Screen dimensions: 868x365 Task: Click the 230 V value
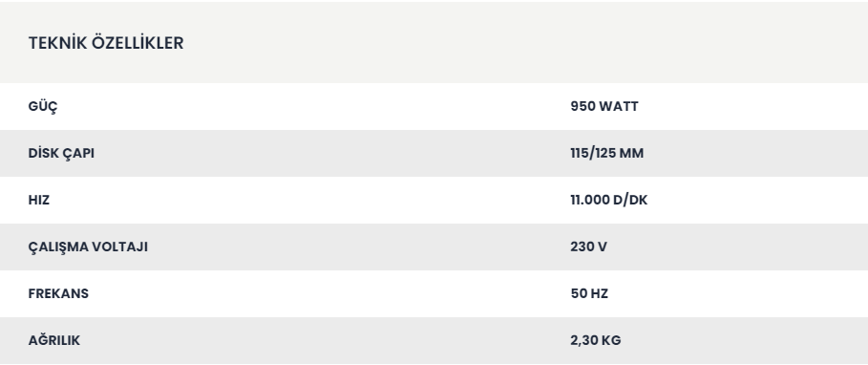[588, 247]
